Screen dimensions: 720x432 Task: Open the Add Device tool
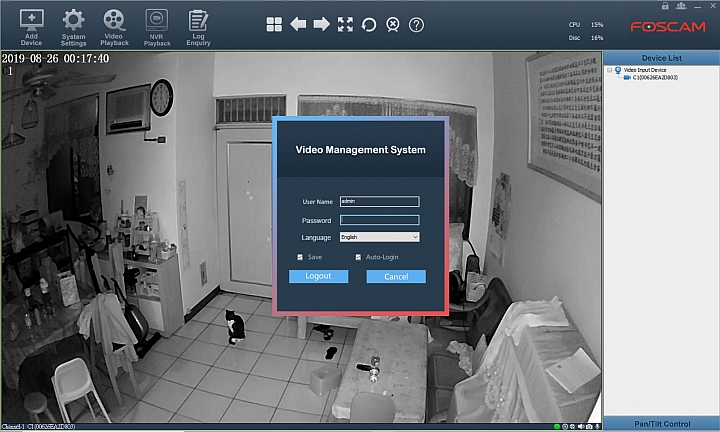(x=31, y=28)
